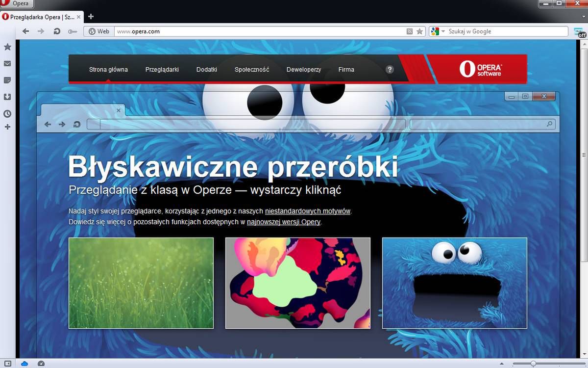Open the Deweloperzy menu item

click(x=304, y=70)
